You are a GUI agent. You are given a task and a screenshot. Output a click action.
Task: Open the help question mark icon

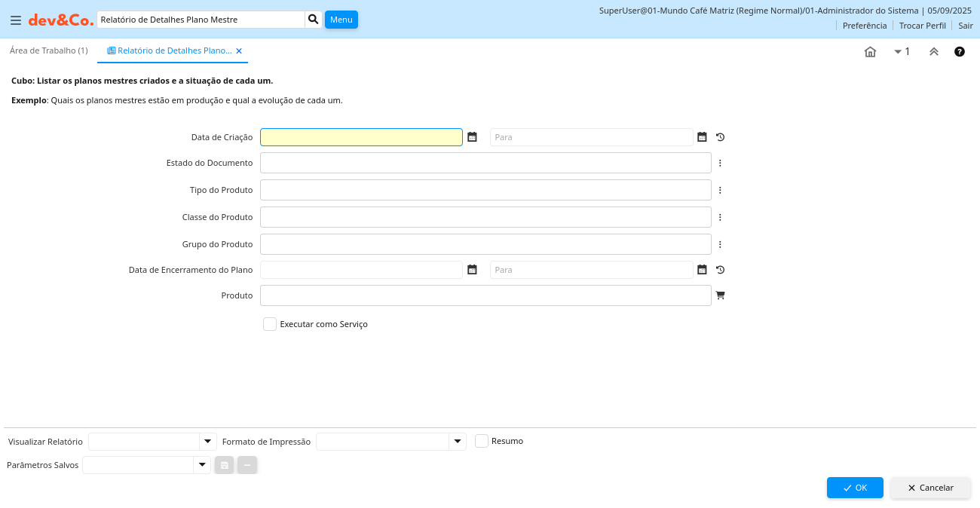[x=960, y=51]
